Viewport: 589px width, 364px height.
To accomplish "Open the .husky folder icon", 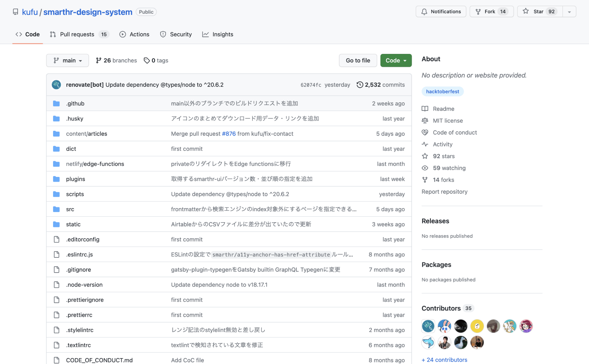I will (x=56, y=119).
